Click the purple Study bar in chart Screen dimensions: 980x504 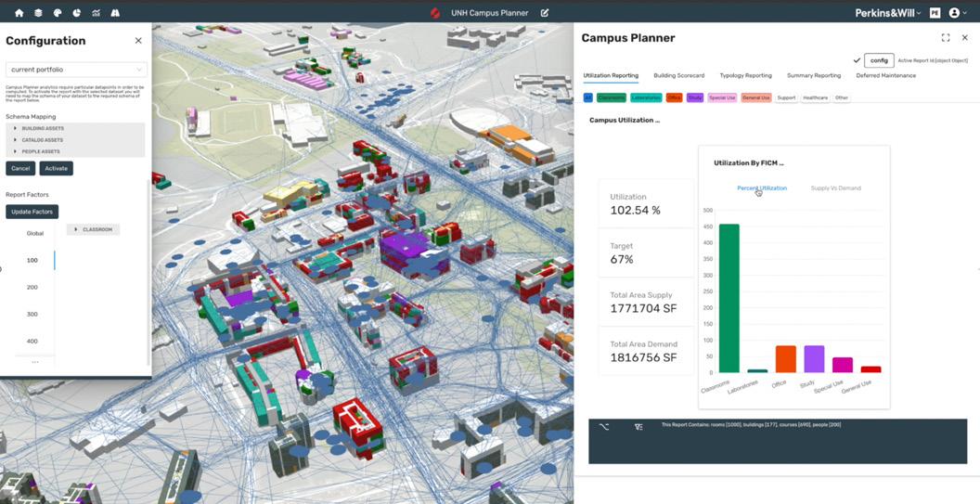click(814, 359)
